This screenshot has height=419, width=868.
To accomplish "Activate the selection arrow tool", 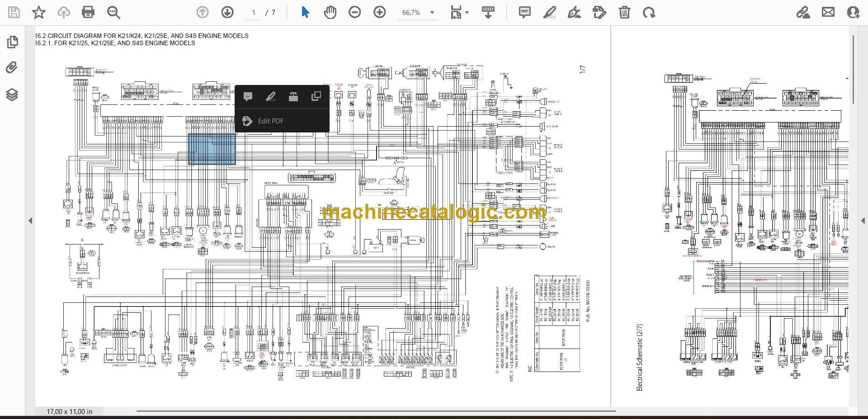I will (x=305, y=12).
